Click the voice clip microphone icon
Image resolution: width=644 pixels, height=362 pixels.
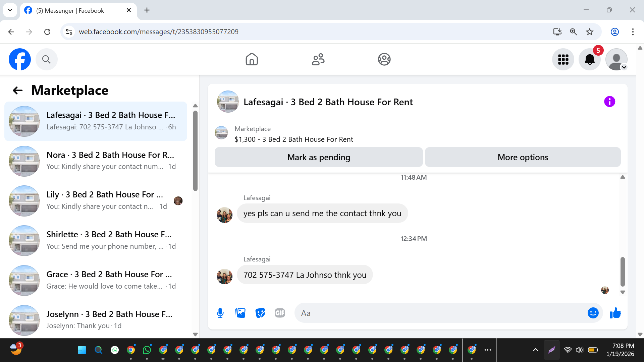[x=220, y=313]
